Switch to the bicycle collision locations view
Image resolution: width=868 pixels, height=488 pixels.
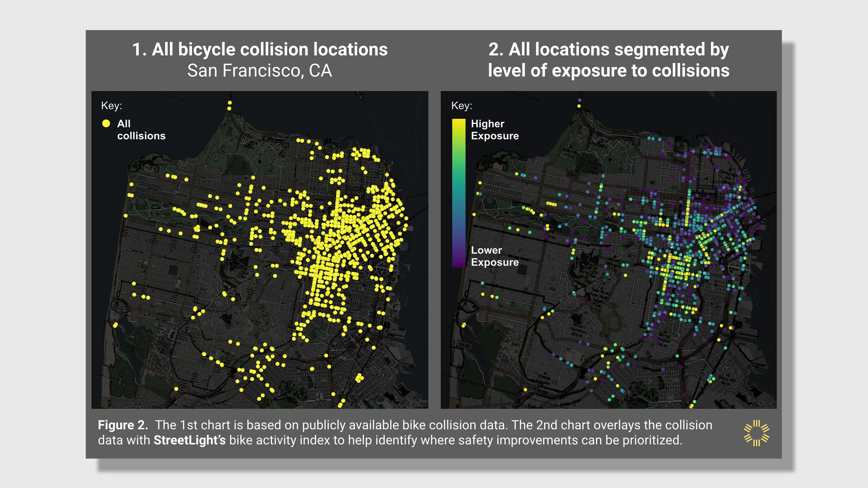[x=260, y=50]
